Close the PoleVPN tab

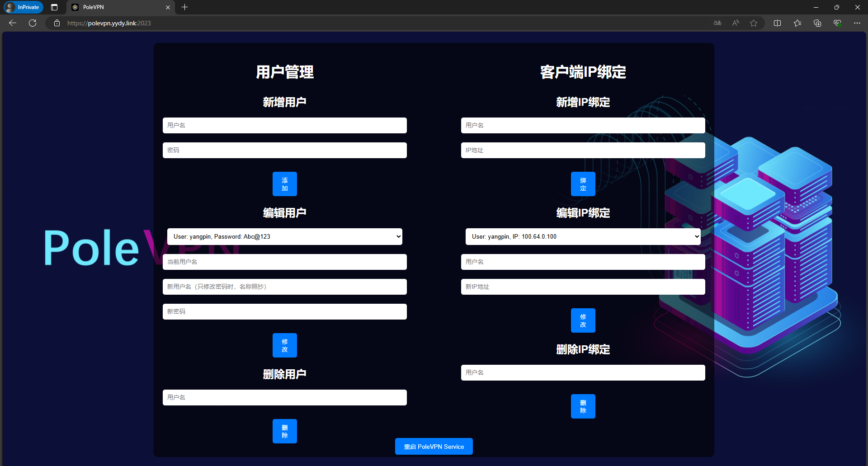pyautogui.click(x=168, y=7)
